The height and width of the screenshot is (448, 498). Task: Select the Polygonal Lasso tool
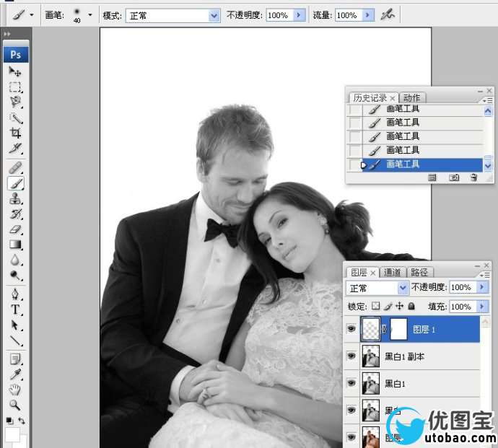click(15, 102)
